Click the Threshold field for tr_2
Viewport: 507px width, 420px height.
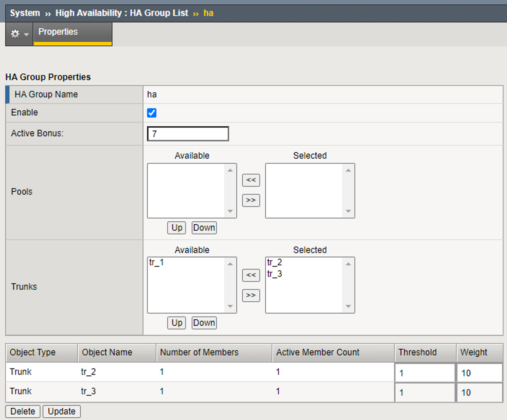point(425,373)
